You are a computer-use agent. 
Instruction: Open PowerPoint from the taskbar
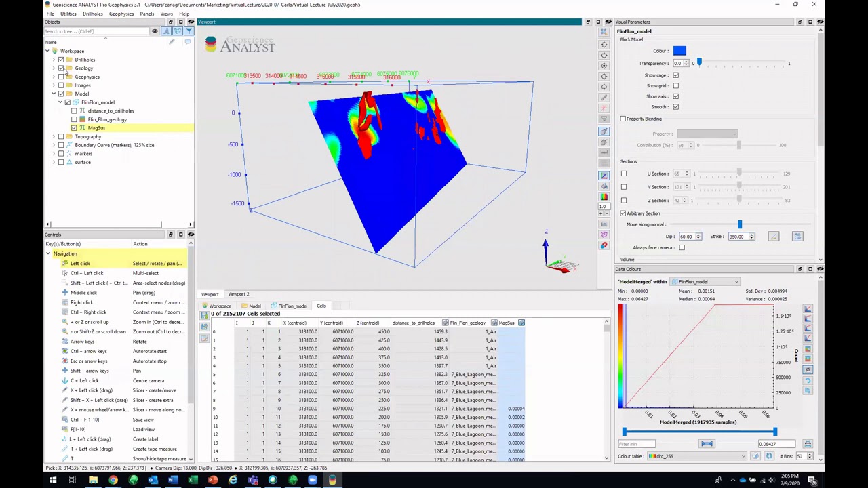tap(213, 481)
